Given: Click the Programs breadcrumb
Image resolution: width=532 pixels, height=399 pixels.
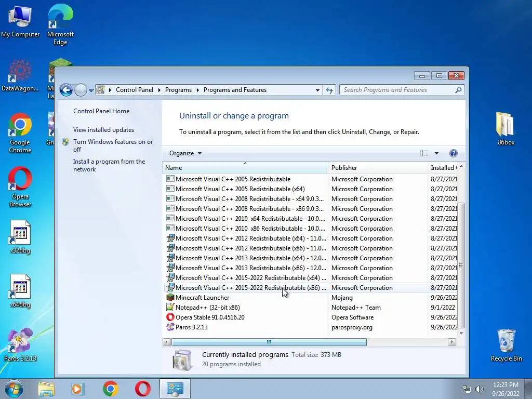Looking at the screenshot, I should [179, 90].
